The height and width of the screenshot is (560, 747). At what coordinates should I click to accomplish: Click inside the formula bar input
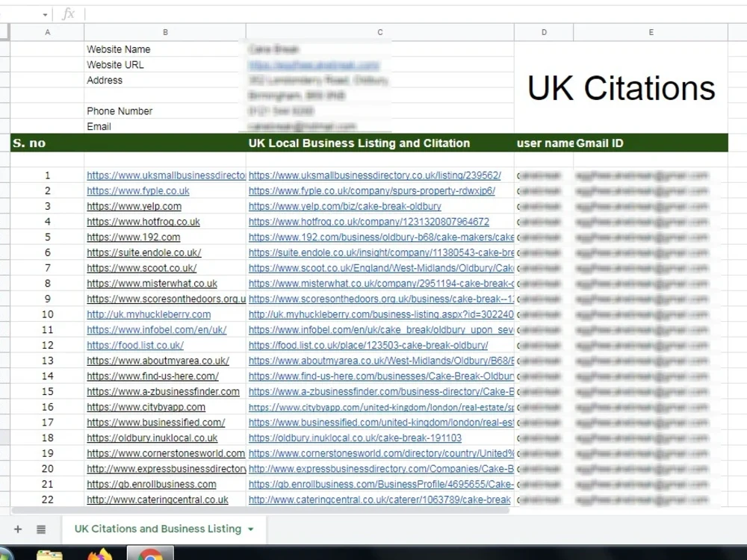coord(415,14)
